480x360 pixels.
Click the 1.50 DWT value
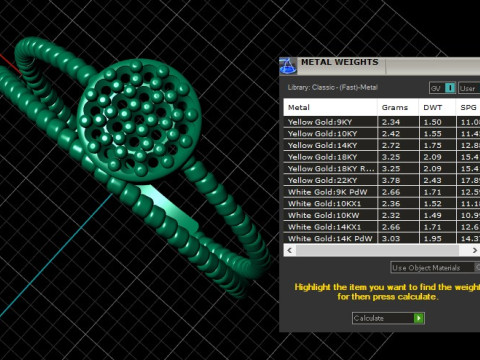(x=432, y=122)
